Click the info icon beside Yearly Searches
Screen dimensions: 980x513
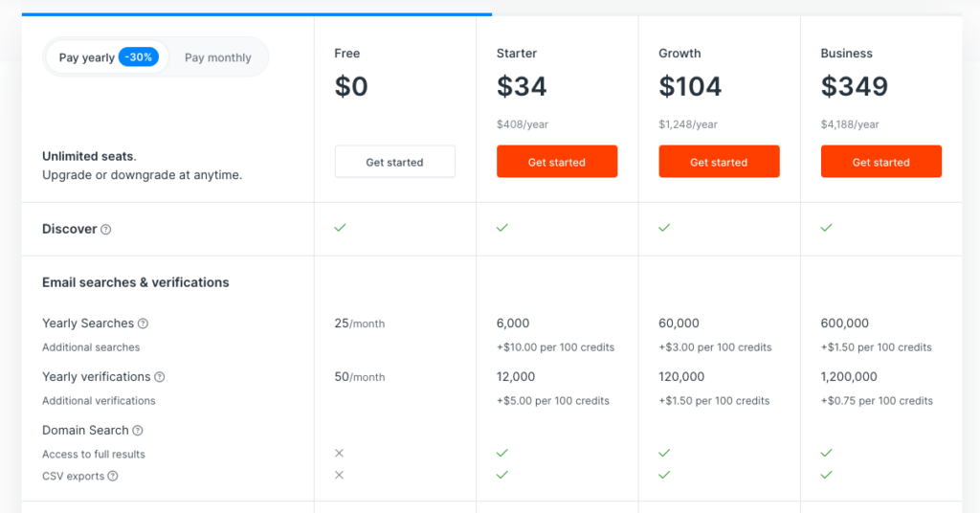[143, 323]
